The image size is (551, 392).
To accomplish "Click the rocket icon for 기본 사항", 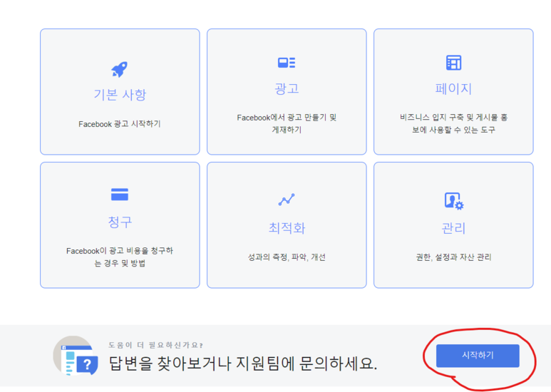I will (120, 69).
